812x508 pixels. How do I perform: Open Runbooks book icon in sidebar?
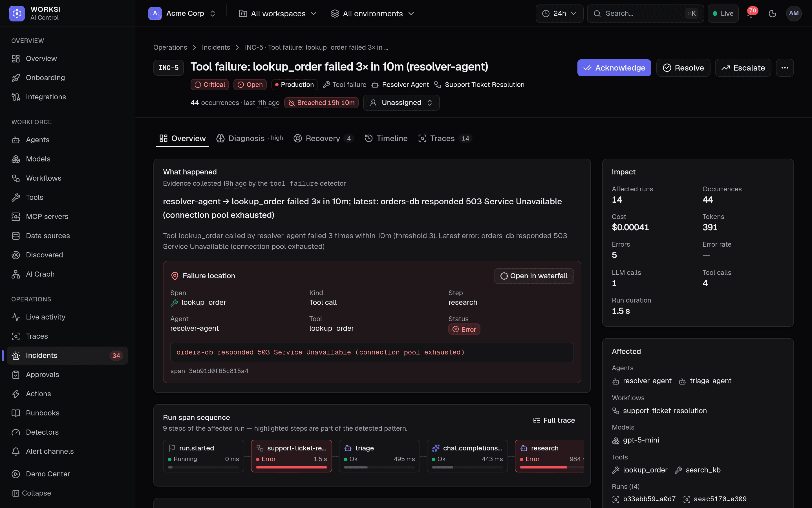(x=16, y=413)
